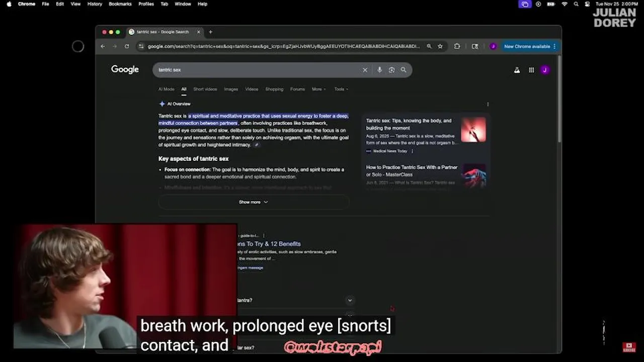This screenshot has width=644, height=362.
Task: Open the '12 Benefits' search result title
Action: pyautogui.click(x=269, y=244)
